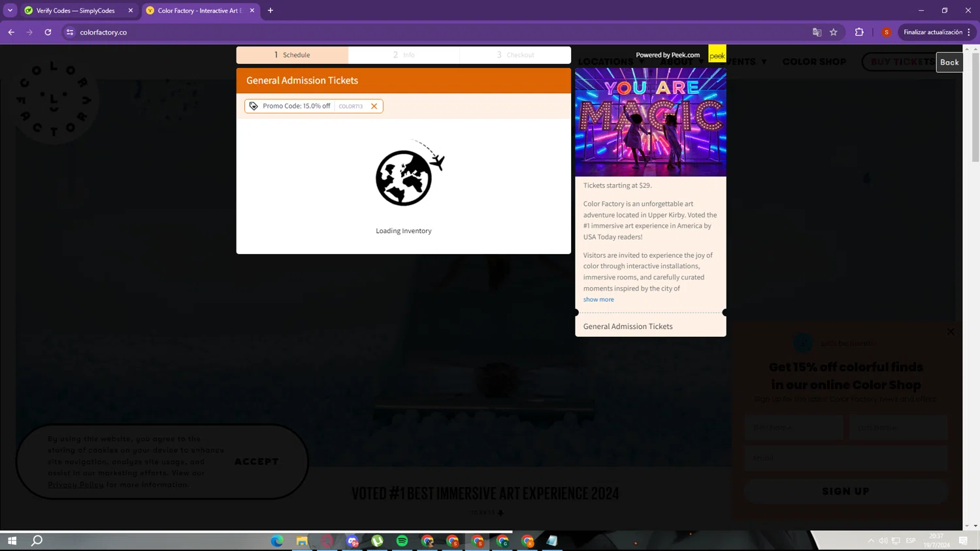
Task: Open the Windows Start menu
Action: click(x=12, y=541)
